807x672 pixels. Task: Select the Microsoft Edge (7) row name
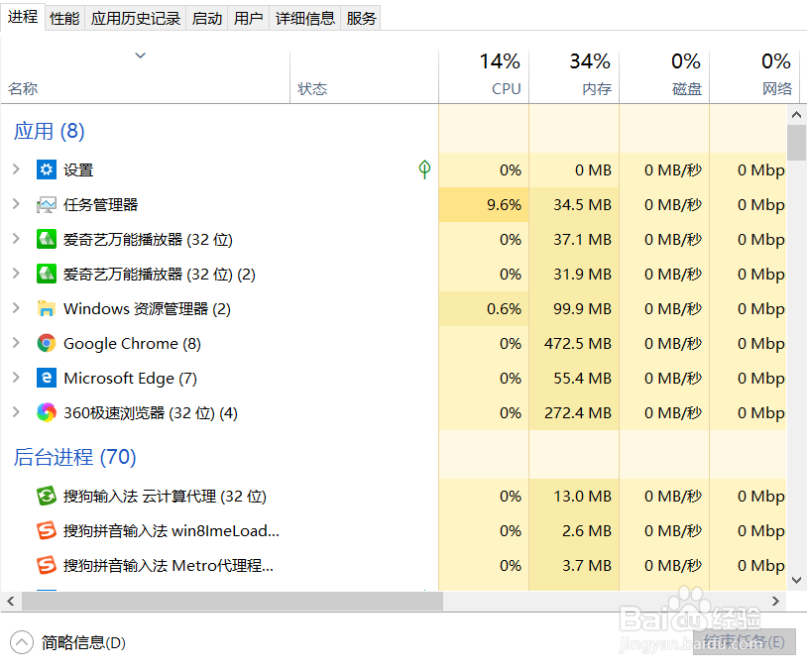(130, 379)
